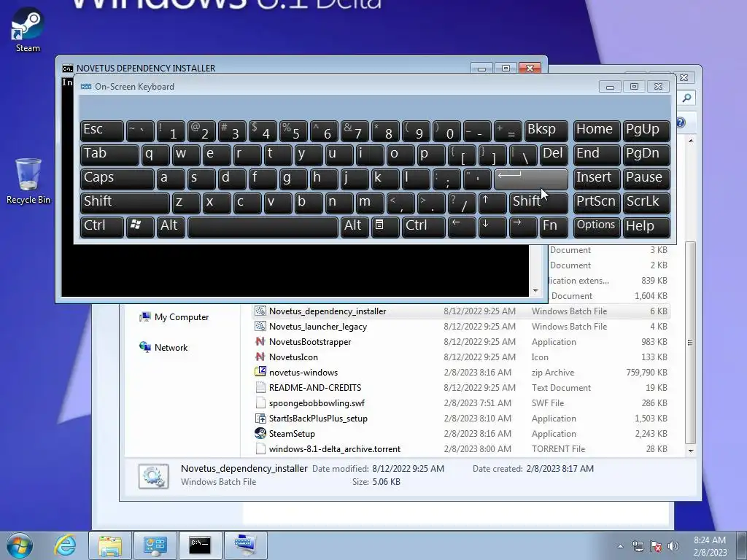
Task: Select the NovetusIcon icon file
Action: click(260, 357)
